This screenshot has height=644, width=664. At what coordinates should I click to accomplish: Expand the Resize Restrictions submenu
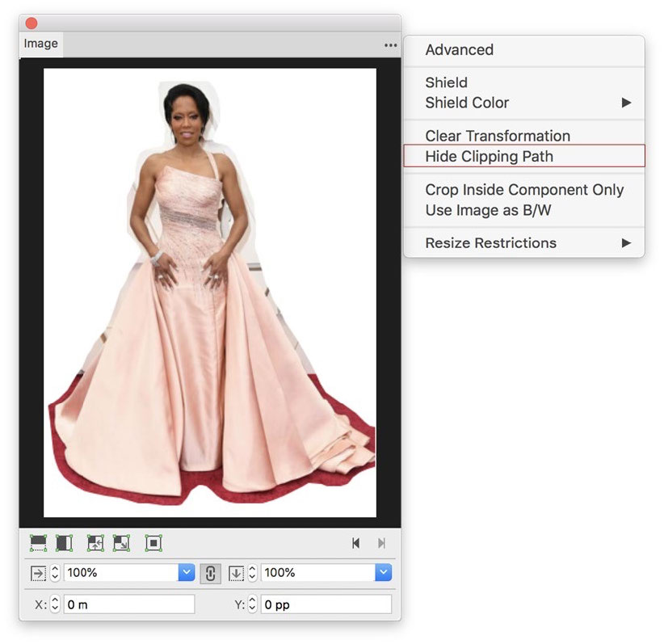[x=625, y=243]
